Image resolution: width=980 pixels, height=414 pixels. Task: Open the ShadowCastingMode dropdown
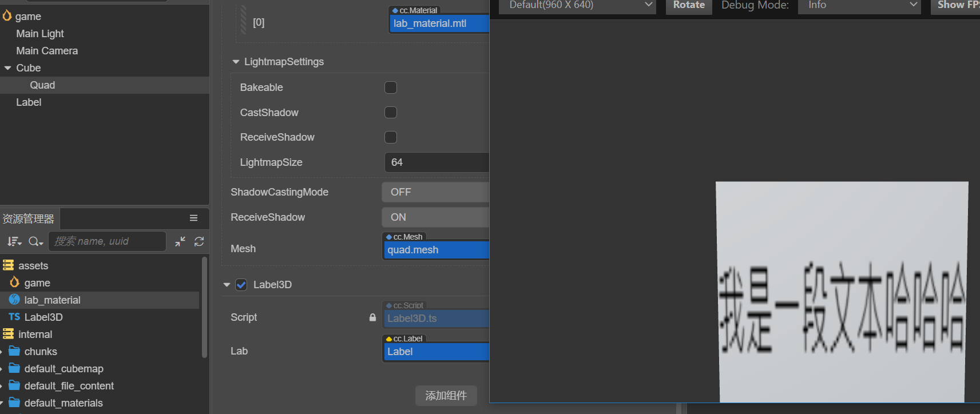pyautogui.click(x=435, y=192)
